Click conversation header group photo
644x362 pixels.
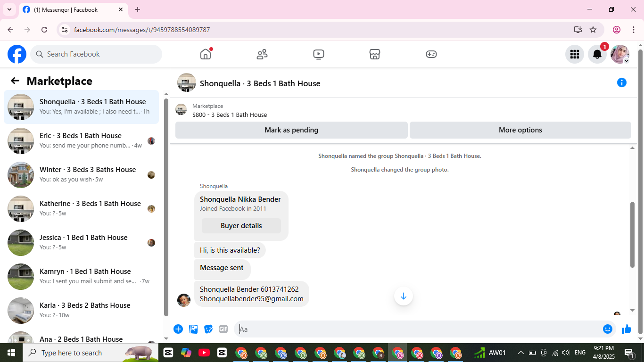tap(187, 82)
